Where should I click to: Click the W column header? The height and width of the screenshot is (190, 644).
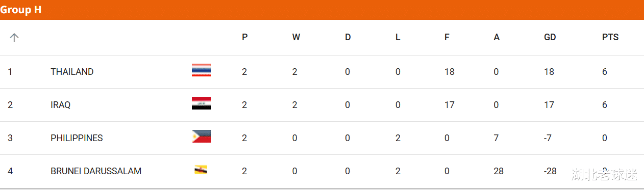point(296,37)
